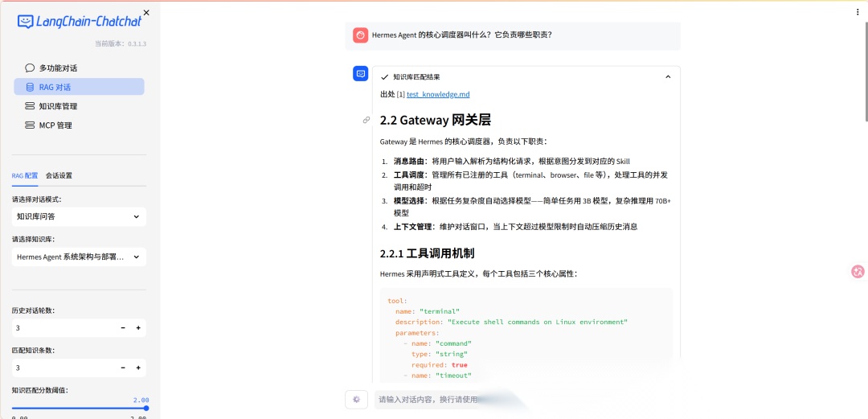Viewport: 868px width, 419px height.
Task: Click the LangChain-Chatchat logo
Action: click(x=79, y=22)
